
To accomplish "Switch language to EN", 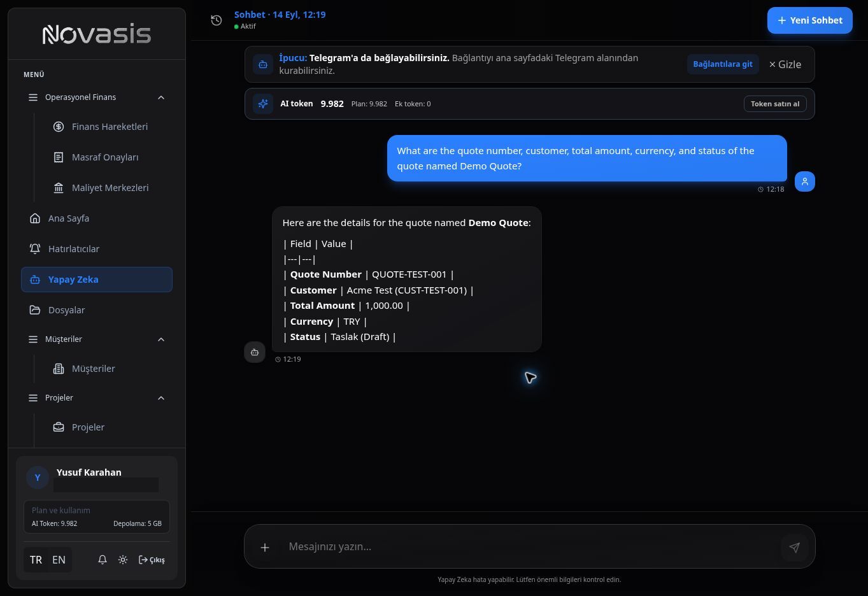I will pyautogui.click(x=59, y=560).
